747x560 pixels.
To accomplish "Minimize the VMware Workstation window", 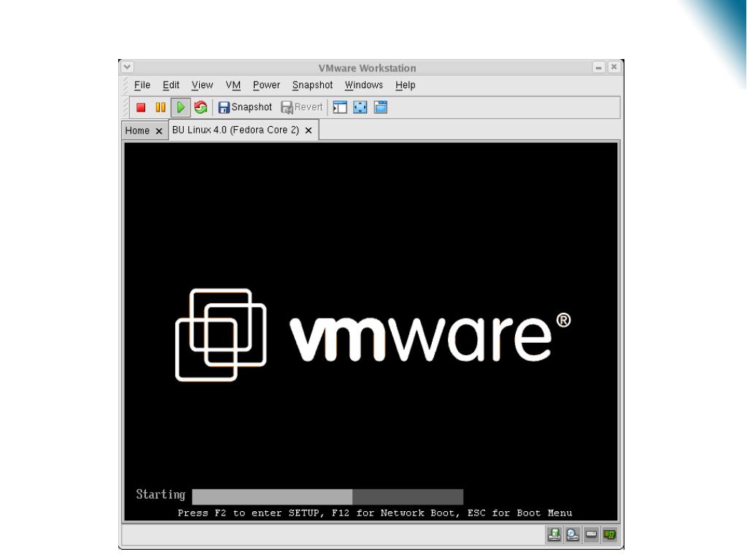I will (598, 67).
